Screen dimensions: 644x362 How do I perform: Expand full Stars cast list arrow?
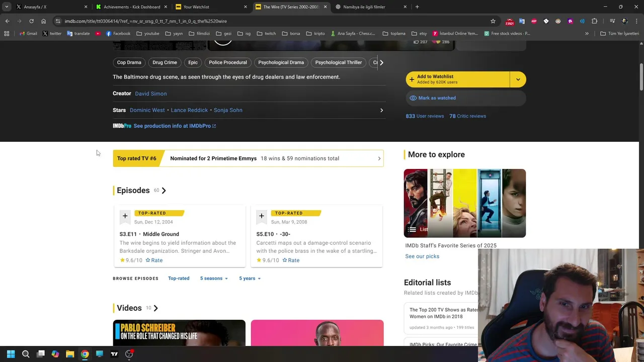[381, 110]
